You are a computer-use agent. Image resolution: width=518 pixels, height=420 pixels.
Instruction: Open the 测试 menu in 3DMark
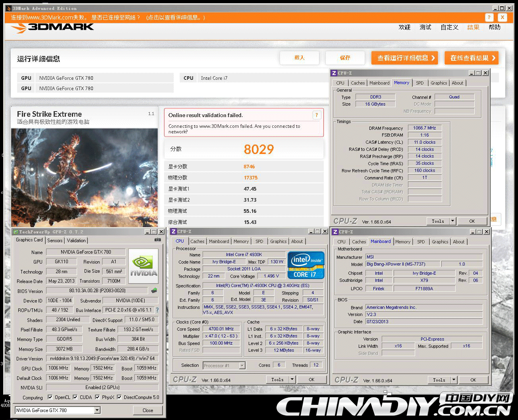[x=425, y=27]
